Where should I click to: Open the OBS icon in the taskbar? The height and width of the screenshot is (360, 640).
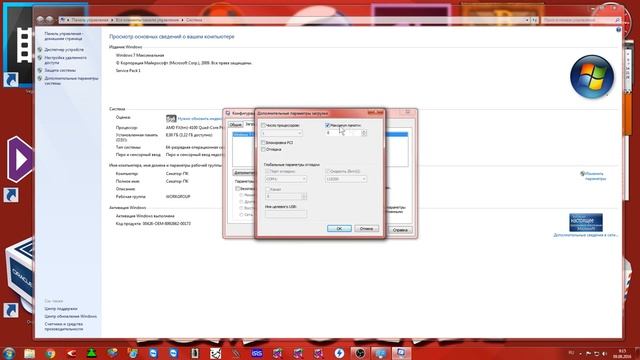[360, 353]
